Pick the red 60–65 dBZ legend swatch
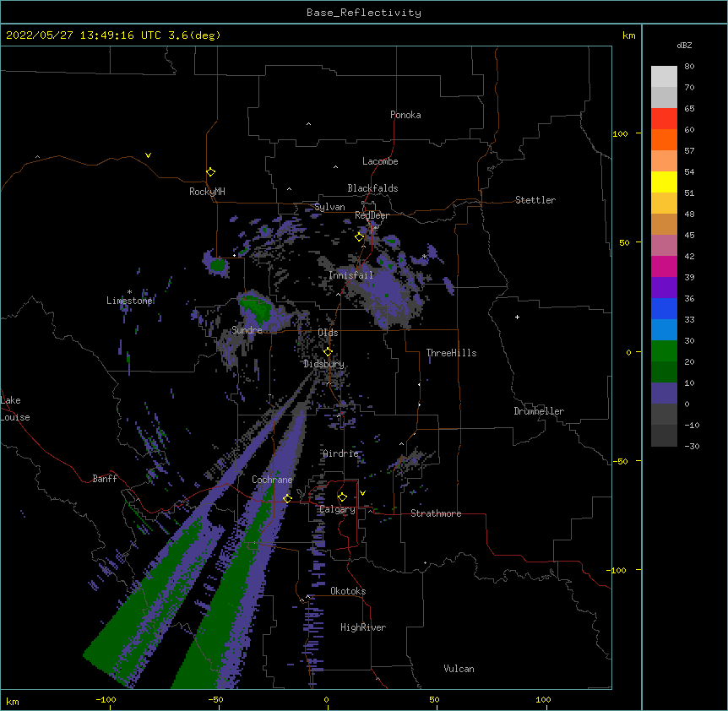The width and height of the screenshot is (728, 711). point(664,118)
